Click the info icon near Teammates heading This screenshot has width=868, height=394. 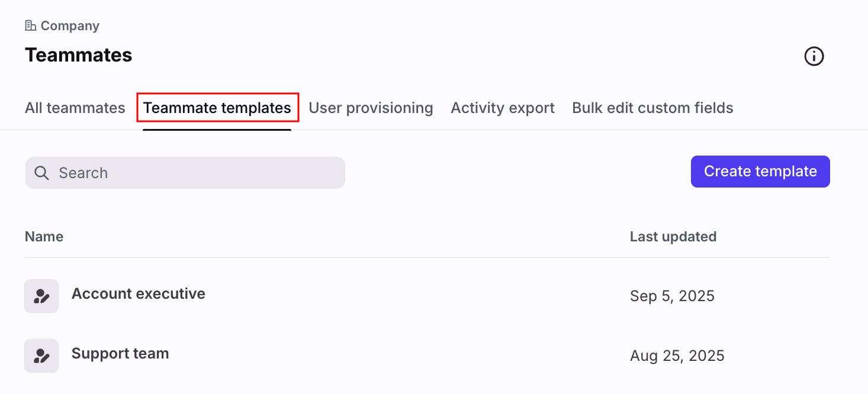click(x=814, y=56)
